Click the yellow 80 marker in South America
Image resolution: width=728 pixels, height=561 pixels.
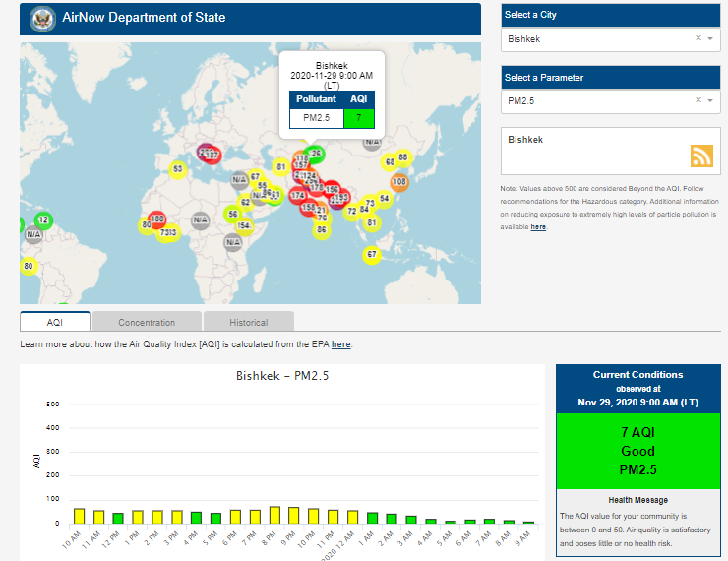tap(29, 266)
